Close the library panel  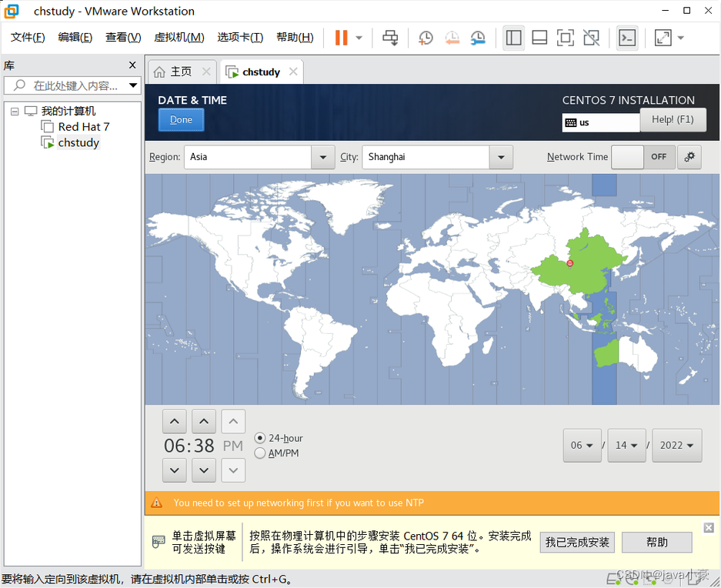[x=132, y=65]
